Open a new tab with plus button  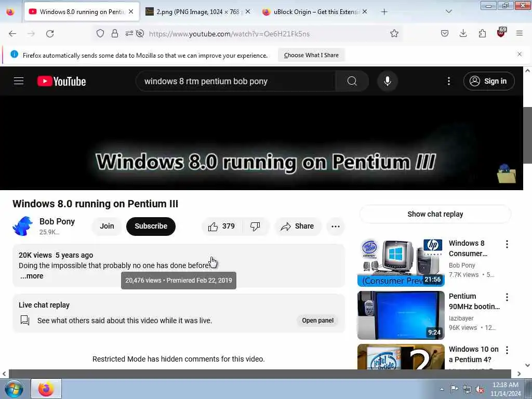coord(384,12)
